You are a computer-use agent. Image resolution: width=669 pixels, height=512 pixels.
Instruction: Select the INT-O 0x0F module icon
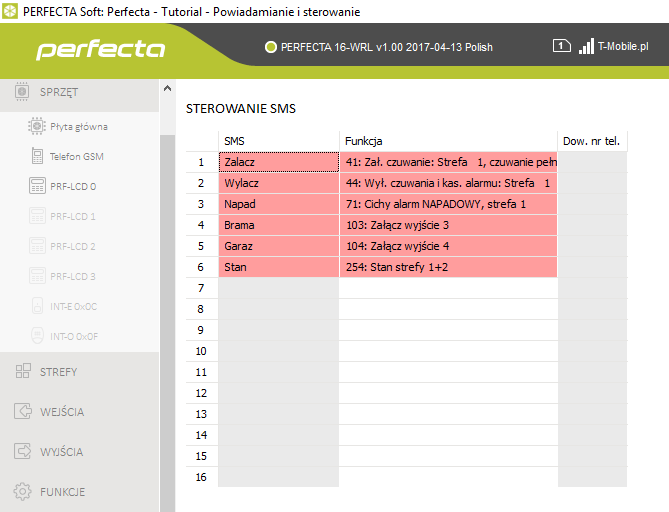coord(37,336)
